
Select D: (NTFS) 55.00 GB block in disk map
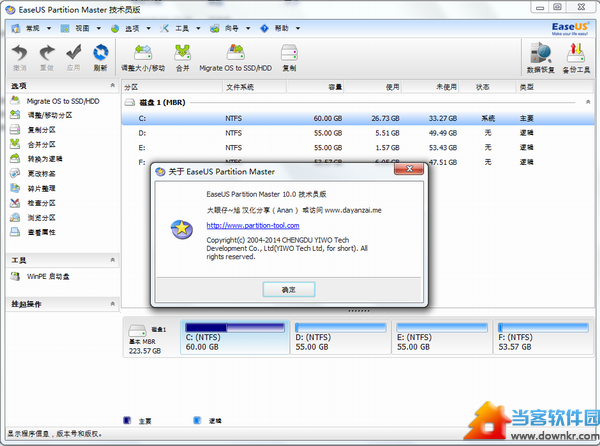[341, 337]
